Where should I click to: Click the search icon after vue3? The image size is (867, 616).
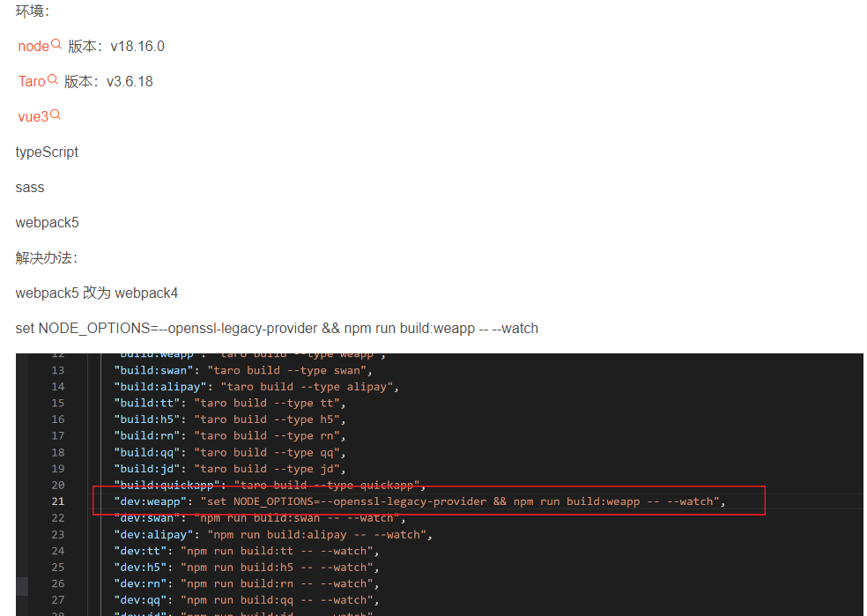[x=56, y=115]
